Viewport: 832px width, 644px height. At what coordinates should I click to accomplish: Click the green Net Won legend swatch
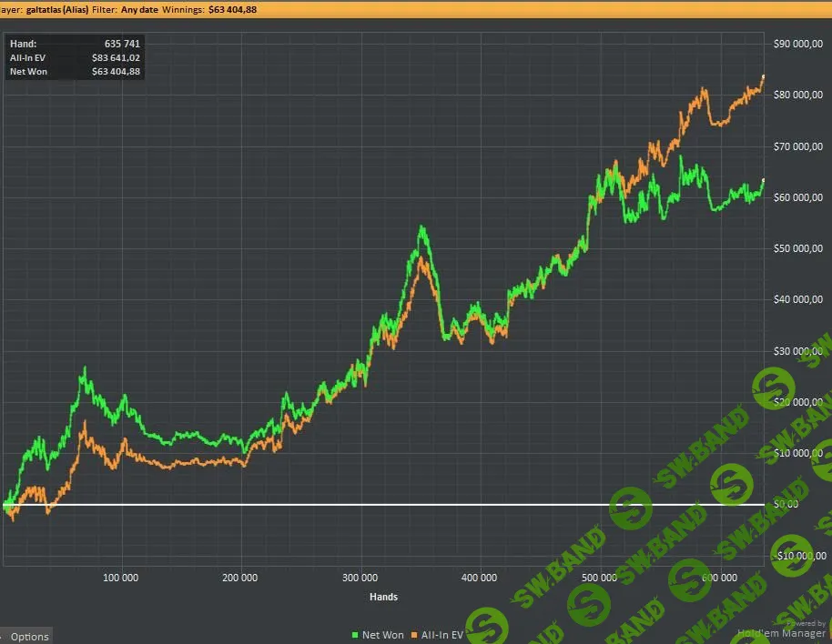pos(355,635)
